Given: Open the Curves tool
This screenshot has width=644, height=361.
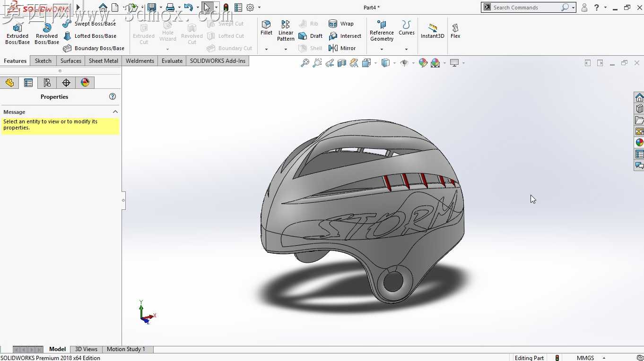Looking at the screenshot, I should tap(406, 28).
